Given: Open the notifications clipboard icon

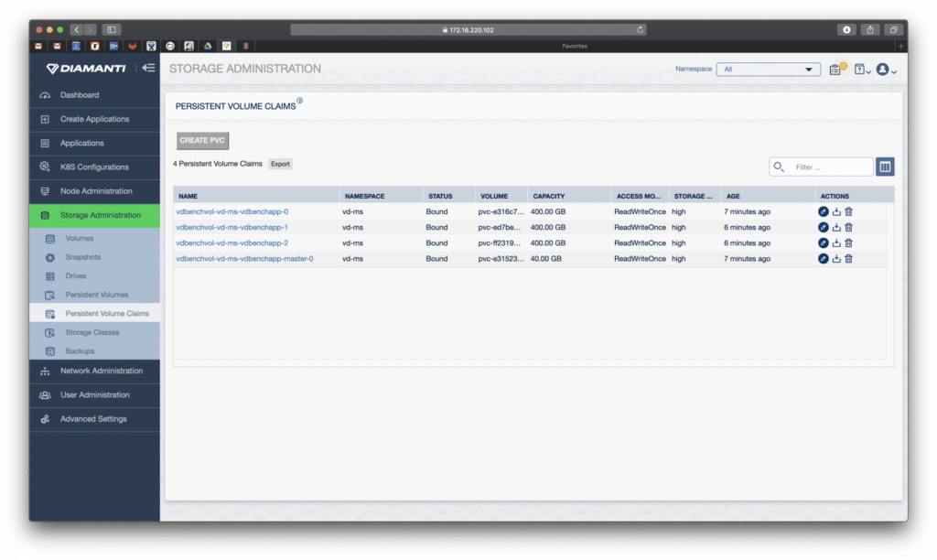Looking at the screenshot, I should 836,70.
